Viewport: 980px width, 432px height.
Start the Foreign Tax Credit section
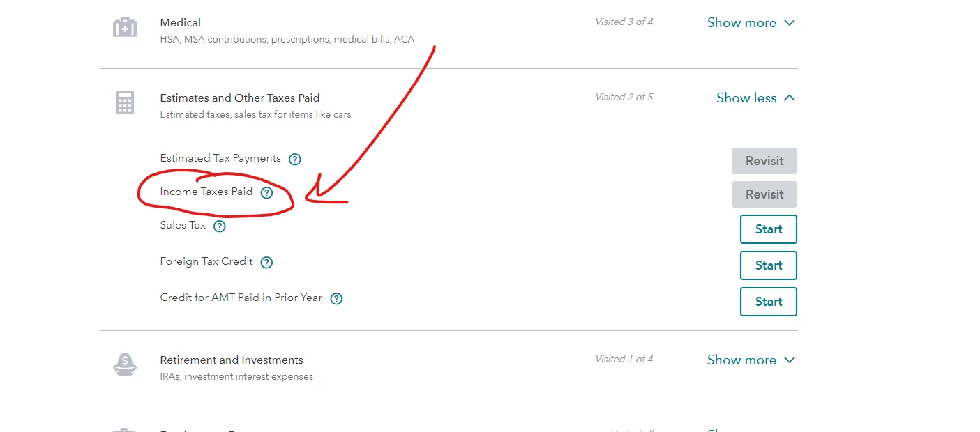click(x=769, y=265)
